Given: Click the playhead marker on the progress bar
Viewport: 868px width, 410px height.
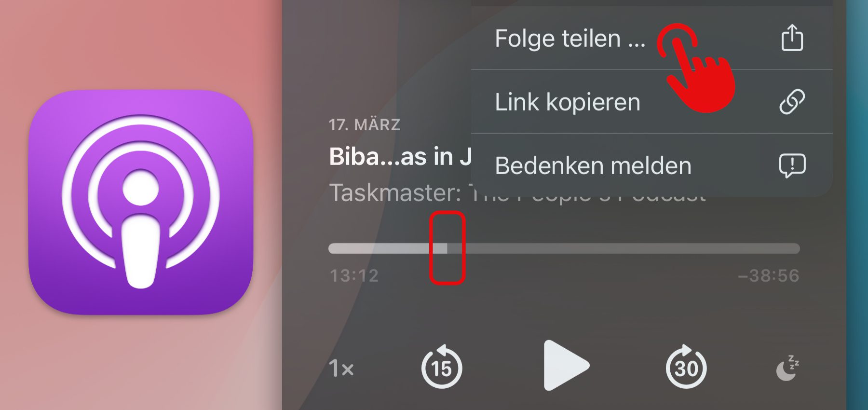Looking at the screenshot, I should (447, 248).
